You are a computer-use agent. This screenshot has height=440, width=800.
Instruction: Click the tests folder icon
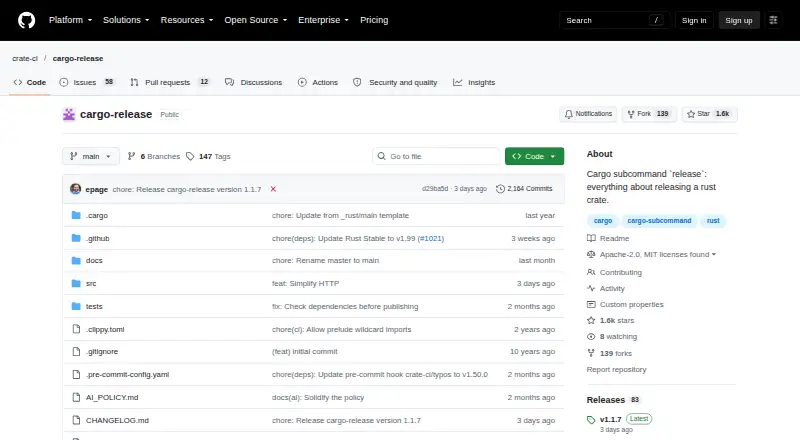click(x=76, y=306)
